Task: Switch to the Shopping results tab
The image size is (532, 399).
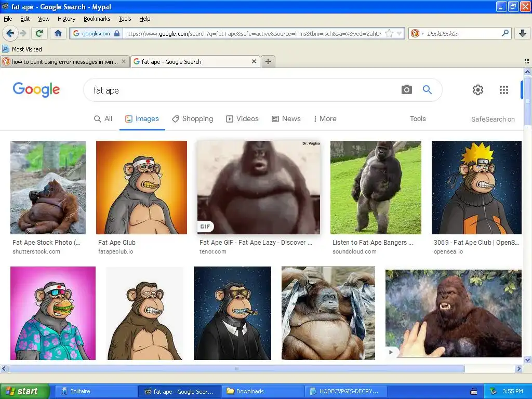Action: click(x=192, y=119)
